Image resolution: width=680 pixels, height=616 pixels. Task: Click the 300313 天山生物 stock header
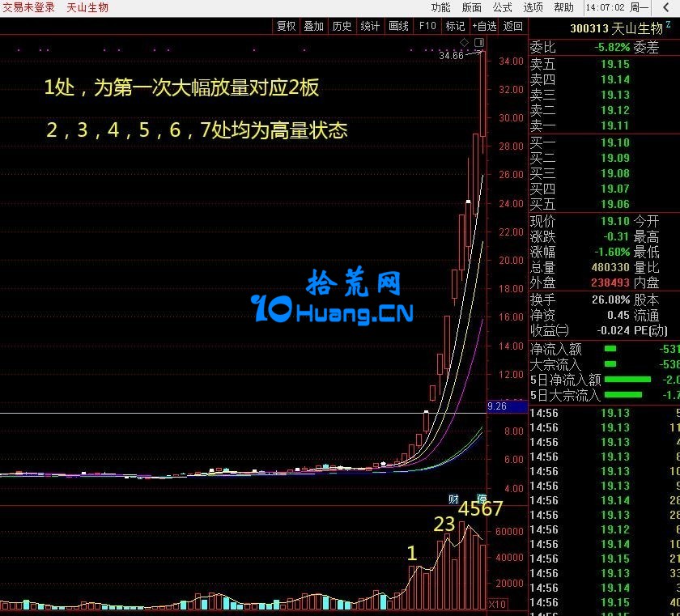(x=616, y=28)
